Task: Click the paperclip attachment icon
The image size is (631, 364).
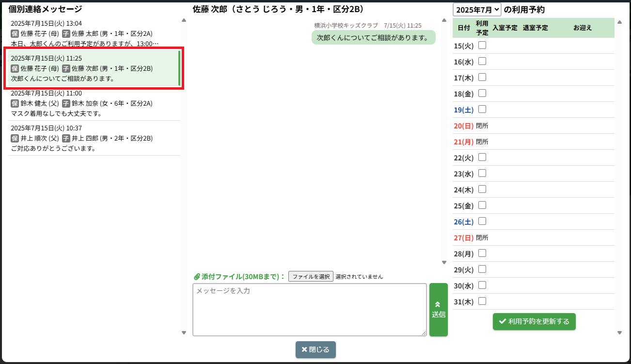Action: pyautogui.click(x=197, y=277)
